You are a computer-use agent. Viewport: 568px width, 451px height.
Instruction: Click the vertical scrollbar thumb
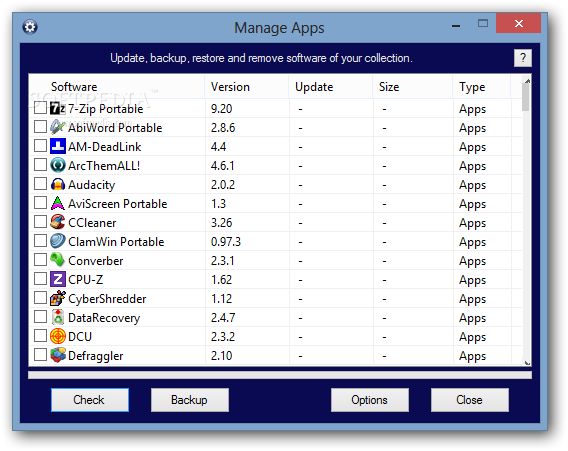click(x=526, y=97)
